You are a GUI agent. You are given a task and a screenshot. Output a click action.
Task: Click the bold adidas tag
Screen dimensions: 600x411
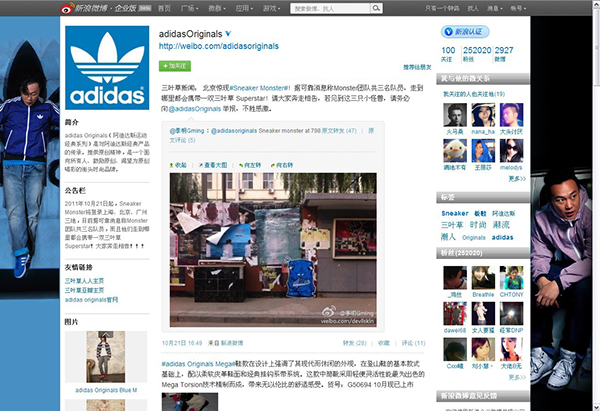[x=502, y=237]
